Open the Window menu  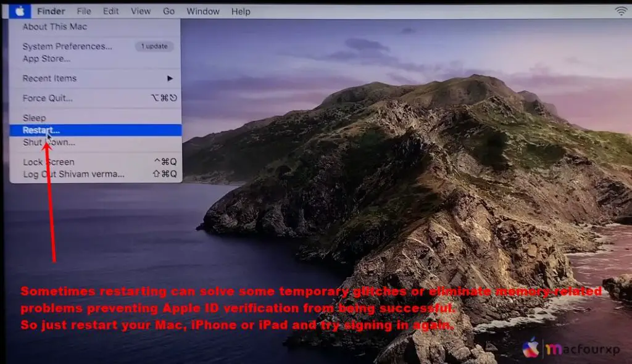203,10
